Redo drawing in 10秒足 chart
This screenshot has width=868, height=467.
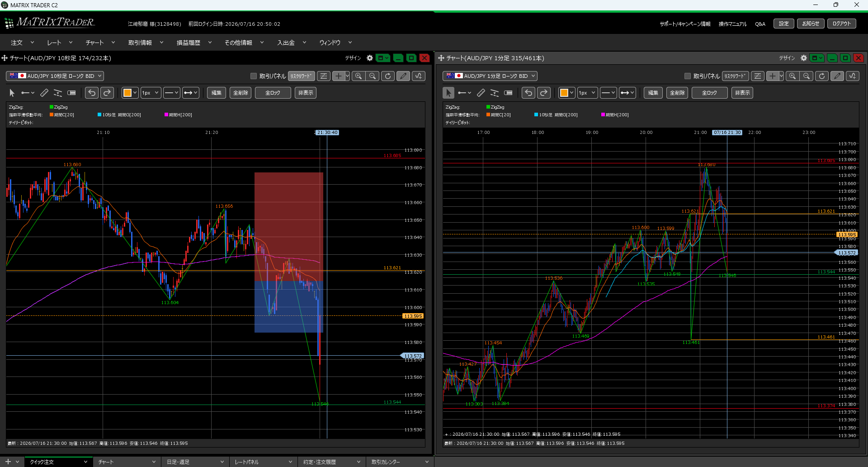(x=107, y=93)
